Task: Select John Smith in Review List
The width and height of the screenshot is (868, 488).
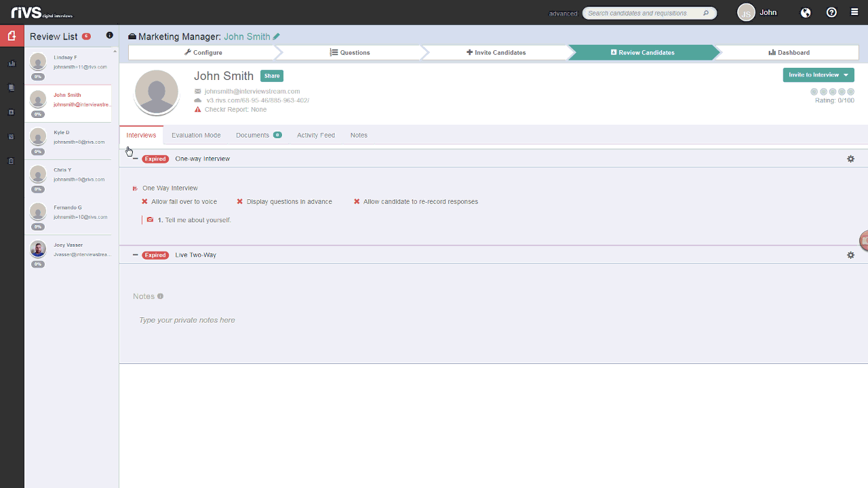Action: click(68, 104)
